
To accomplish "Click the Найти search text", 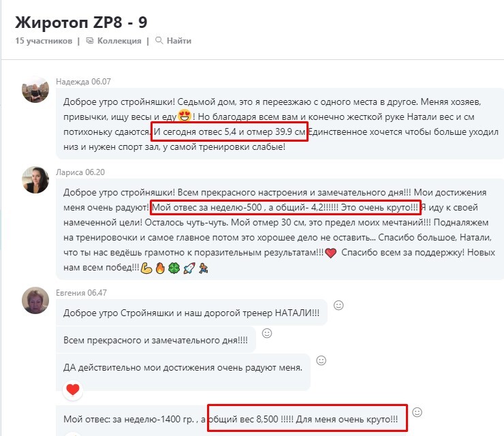I will 179,41.
